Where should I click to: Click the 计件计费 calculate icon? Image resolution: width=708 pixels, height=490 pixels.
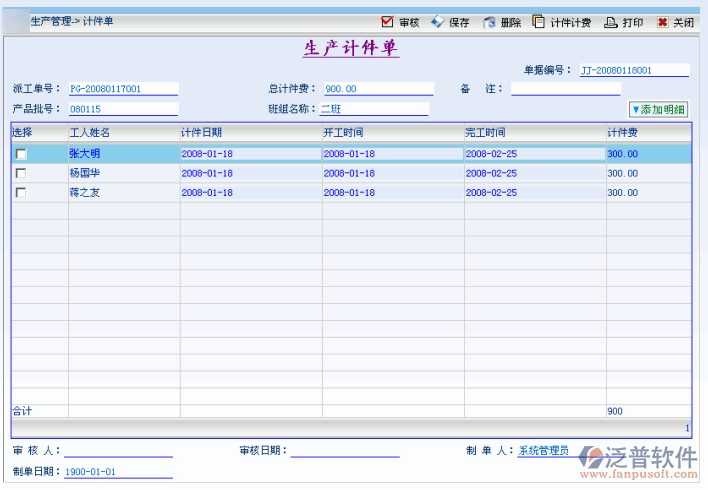[539, 22]
